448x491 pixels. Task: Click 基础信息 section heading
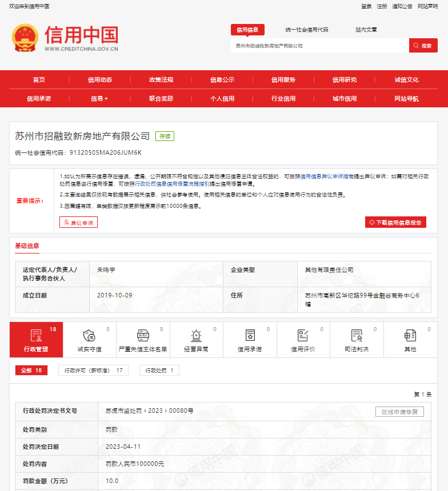click(x=27, y=246)
